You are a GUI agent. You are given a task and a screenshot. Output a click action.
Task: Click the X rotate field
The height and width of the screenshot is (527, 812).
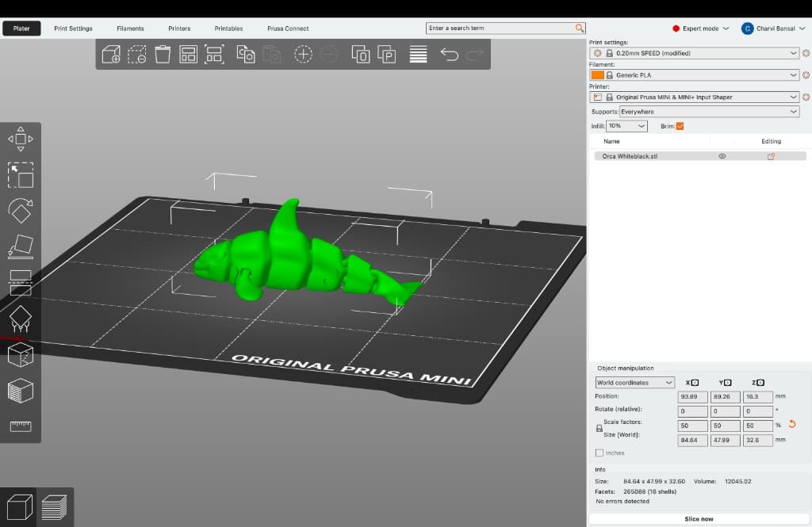(692, 411)
